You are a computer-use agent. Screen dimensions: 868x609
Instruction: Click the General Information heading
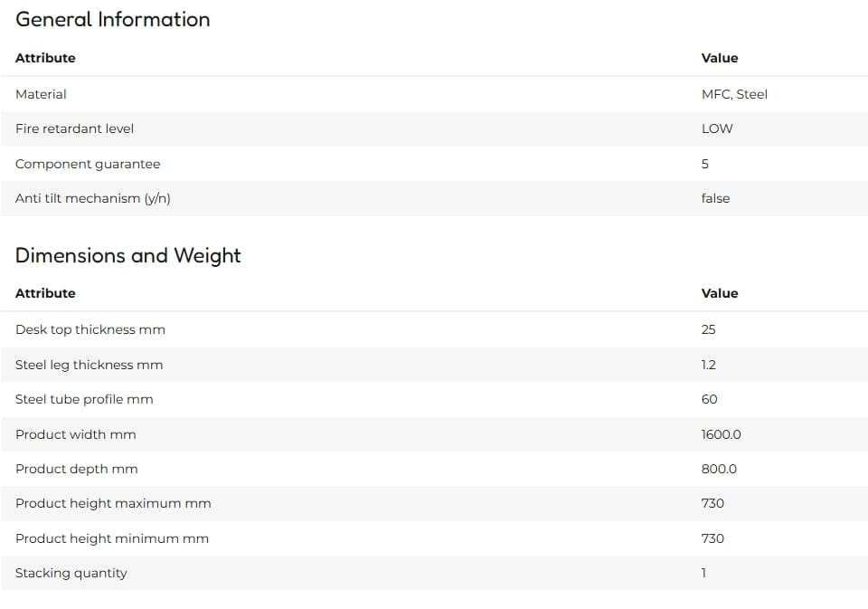[x=112, y=19]
